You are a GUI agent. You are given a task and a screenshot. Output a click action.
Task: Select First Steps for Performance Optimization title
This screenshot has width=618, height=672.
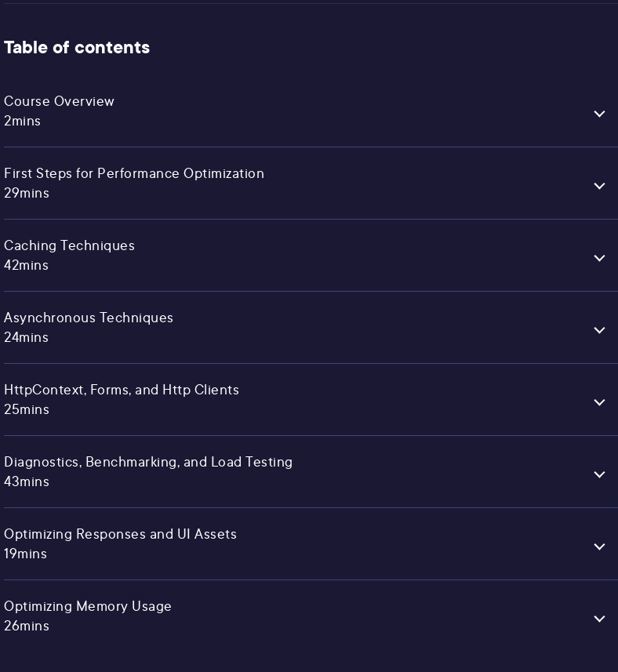(134, 173)
